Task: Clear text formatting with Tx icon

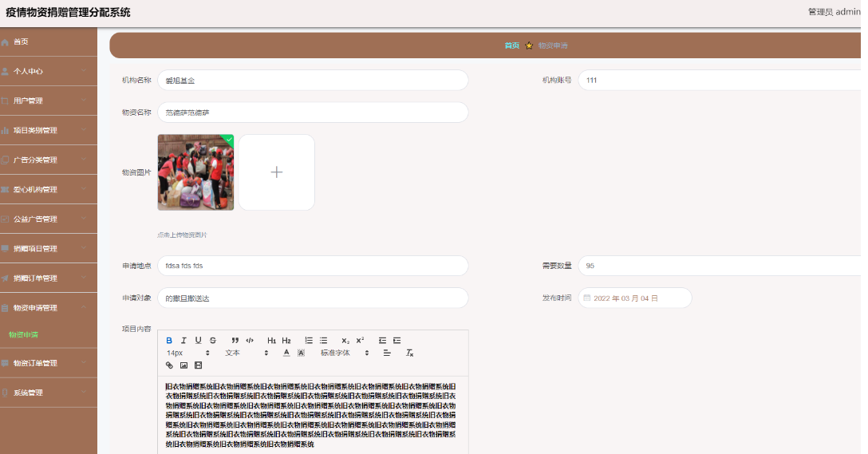Action: pos(409,353)
